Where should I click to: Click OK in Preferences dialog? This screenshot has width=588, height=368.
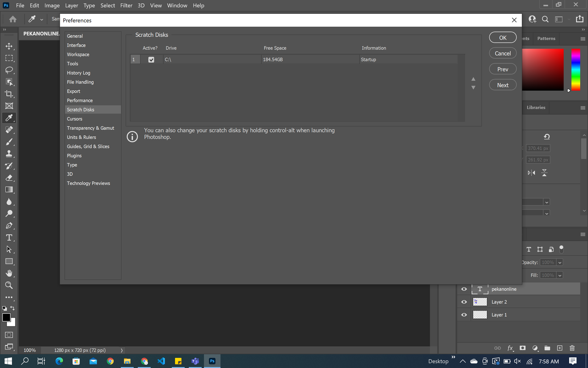tap(503, 38)
